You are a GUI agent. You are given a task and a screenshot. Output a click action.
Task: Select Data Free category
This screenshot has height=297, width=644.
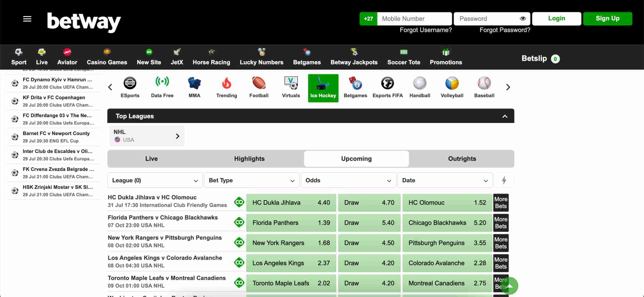pyautogui.click(x=162, y=88)
